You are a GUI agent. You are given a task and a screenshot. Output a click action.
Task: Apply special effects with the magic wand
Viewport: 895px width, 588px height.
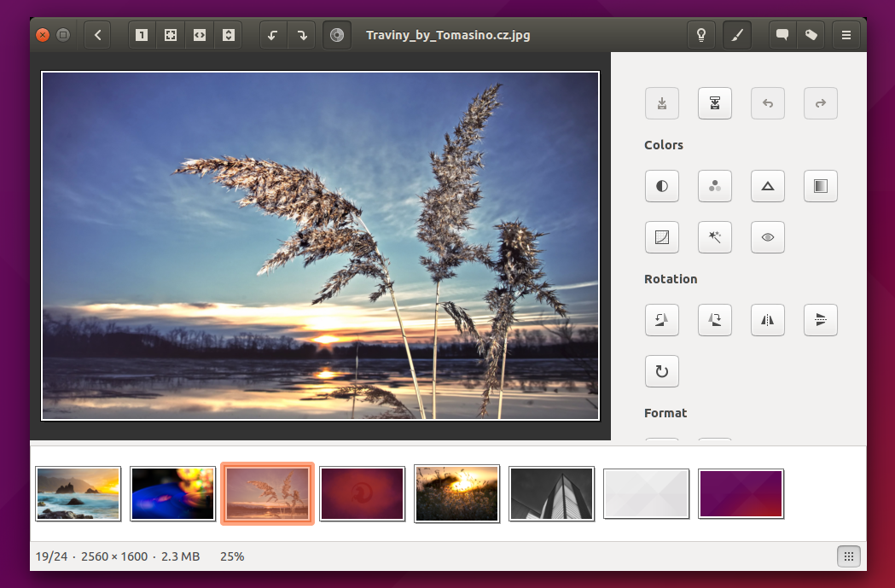tap(715, 237)
